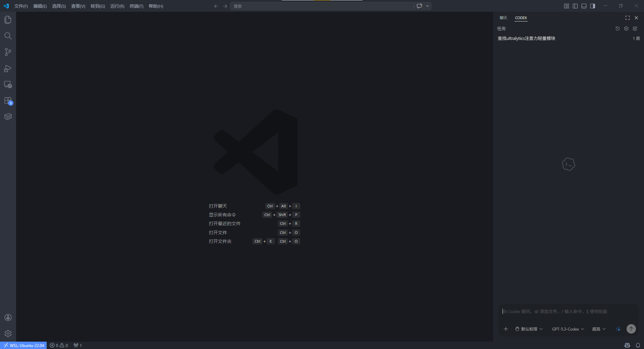644x349 pixels.
Task: Click the WSL: Ubuntu-22.04 remote indicator
Action: click(23, 345)
